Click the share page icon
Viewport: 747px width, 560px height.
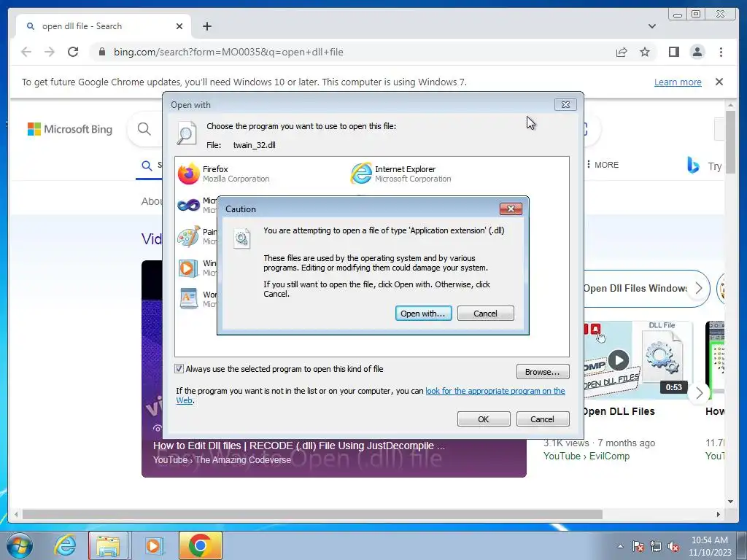click(622, 52)
